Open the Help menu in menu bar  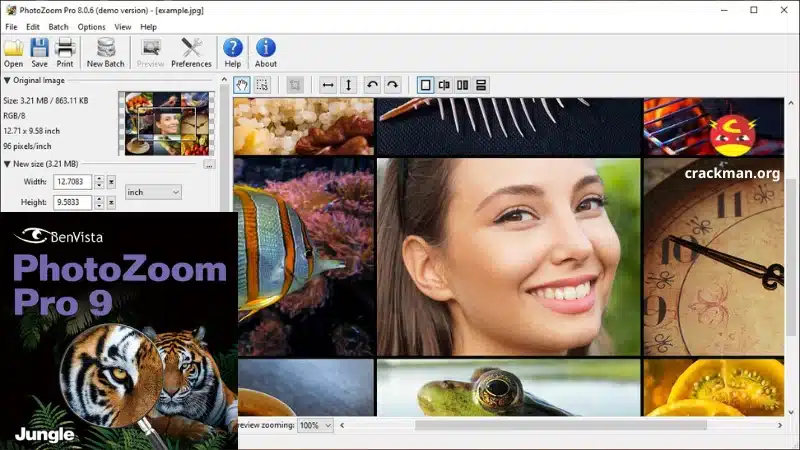pyautogui.click(x=148, y=27)
